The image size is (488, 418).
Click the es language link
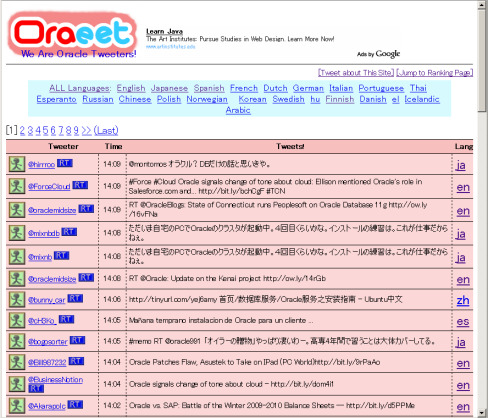(x=463, y=321)
